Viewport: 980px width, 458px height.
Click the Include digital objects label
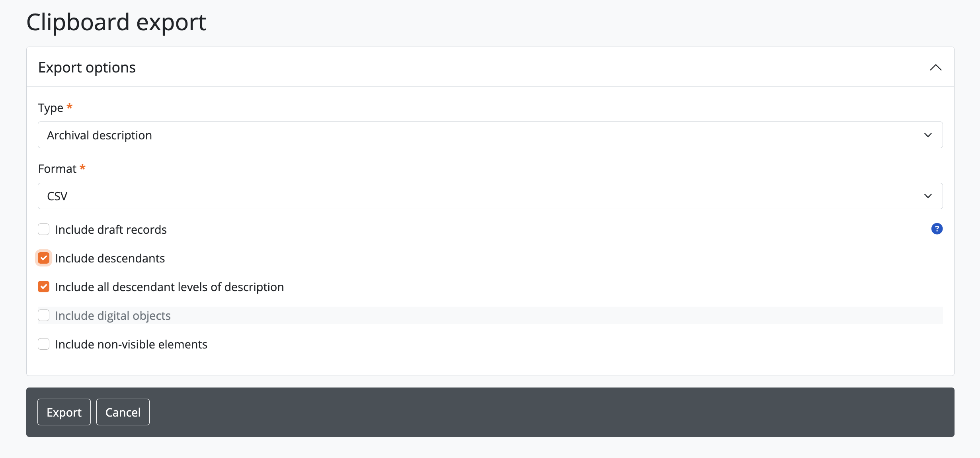pos(113,316)
